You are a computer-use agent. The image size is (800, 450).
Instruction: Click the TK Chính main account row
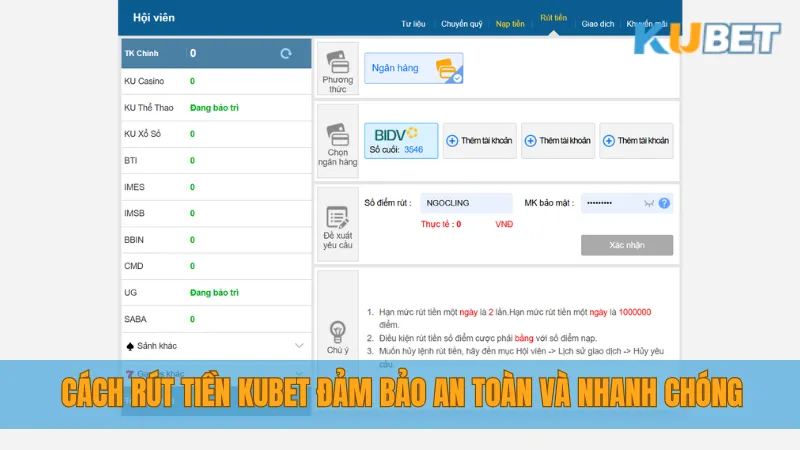[x=216, y=53]
